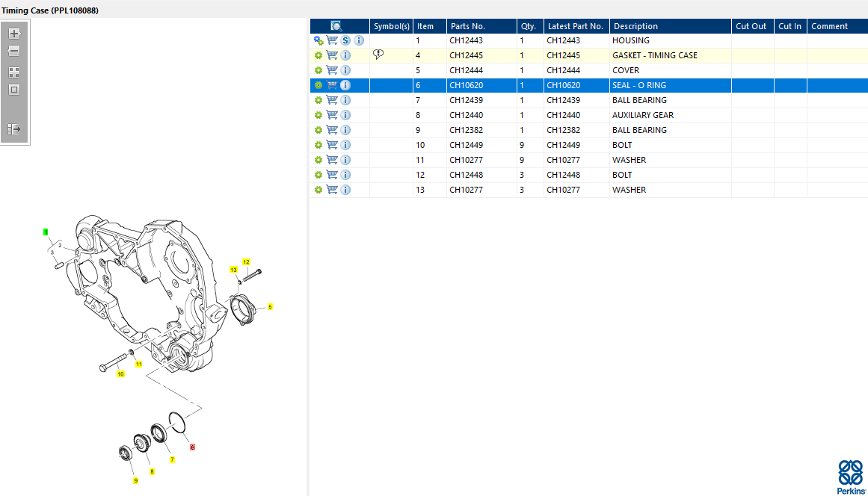
Task: Click the double-gear icon for HOUSING row
Action: (x=318, y=40)
